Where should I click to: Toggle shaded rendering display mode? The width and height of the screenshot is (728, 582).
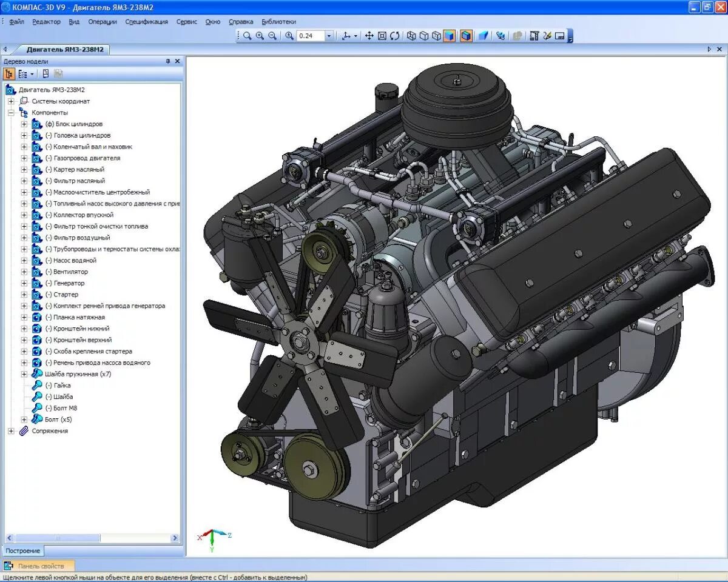(449, 36)
